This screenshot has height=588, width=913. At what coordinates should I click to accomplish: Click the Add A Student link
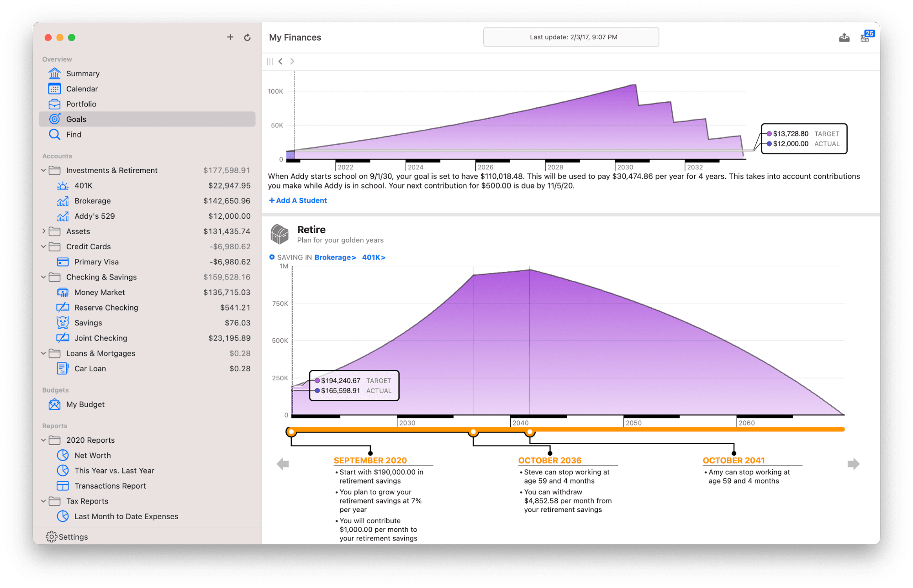(298, 200)
